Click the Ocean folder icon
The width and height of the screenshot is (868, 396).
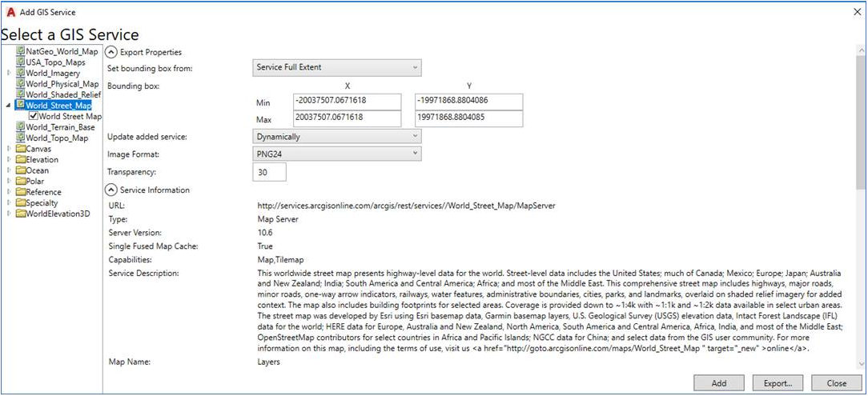[21, 170]
